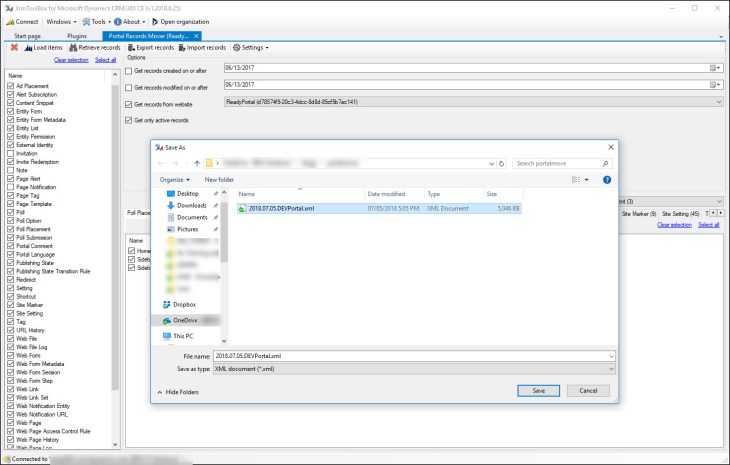This screenshot has width=730, height=465.
Task: Expand the address bar path dropdown
Action: [x=491, y=163]
